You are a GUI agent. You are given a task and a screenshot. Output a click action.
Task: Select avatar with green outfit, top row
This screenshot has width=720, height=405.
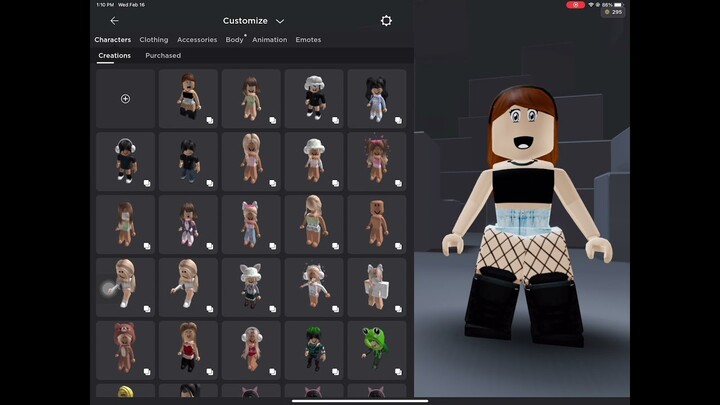click(x=251, y=99)
